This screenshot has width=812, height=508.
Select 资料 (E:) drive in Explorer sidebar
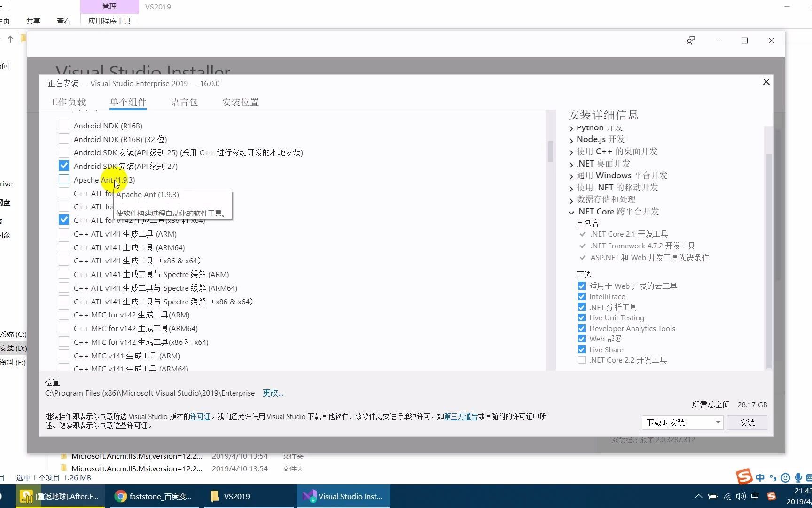(14, 362)
